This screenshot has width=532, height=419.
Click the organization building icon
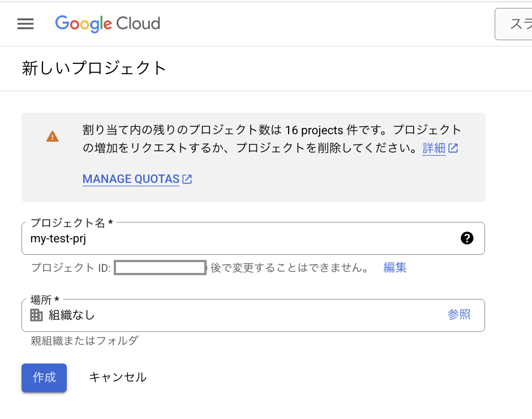click(x=36, y=315)
